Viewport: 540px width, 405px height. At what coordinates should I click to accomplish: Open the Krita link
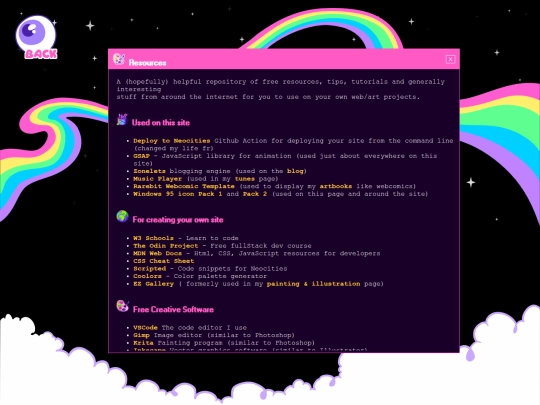coord(143,343)
